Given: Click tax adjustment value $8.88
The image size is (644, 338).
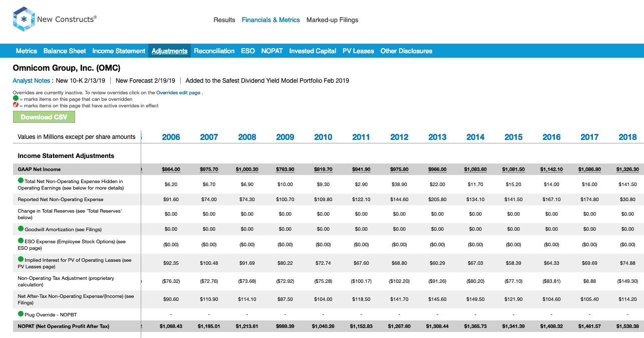Looking at the screenshot, I should [x=590, y=281].
